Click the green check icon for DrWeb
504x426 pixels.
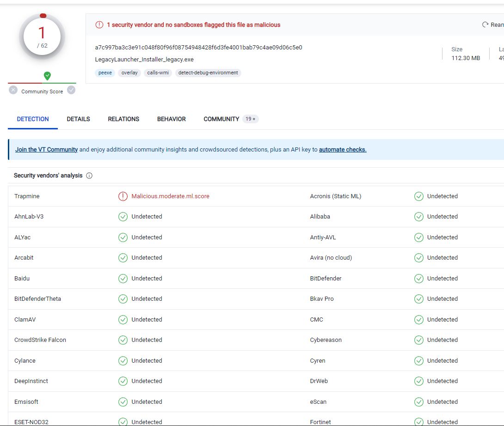[x=418, y=381]
